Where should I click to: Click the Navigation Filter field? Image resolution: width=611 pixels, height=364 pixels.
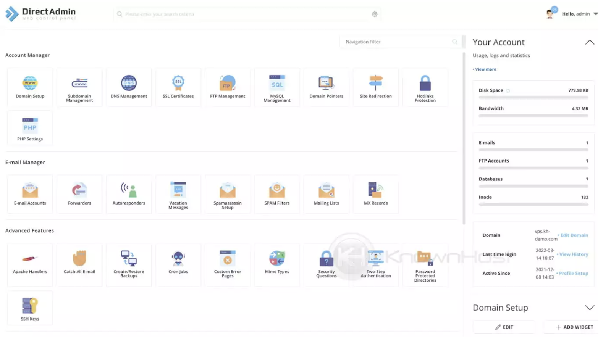[401, 42]
